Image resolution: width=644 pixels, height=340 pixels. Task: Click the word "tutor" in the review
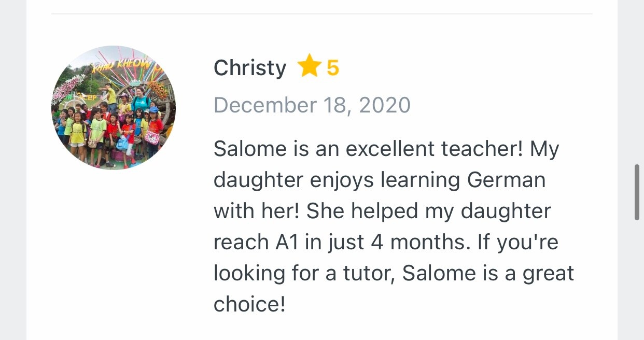click(369, 273)
